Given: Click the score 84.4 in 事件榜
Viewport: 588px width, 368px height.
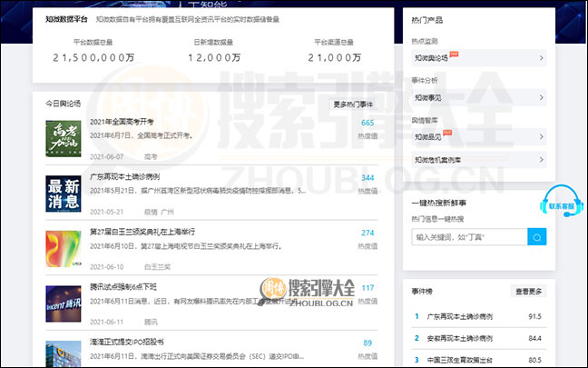Looking at the screenshot, I should pos(534,338).
